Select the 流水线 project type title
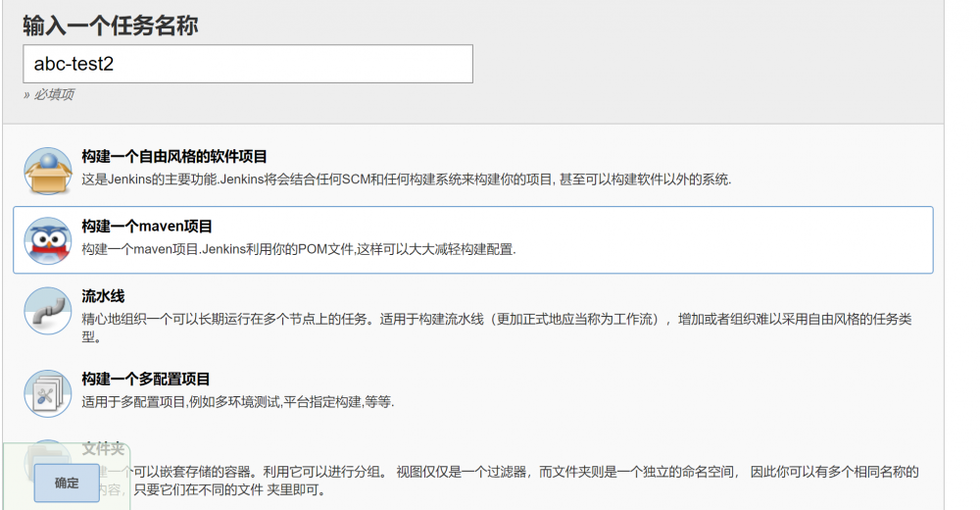The height and width of the screenshot is (510, 980). click(x=103, y=296)
